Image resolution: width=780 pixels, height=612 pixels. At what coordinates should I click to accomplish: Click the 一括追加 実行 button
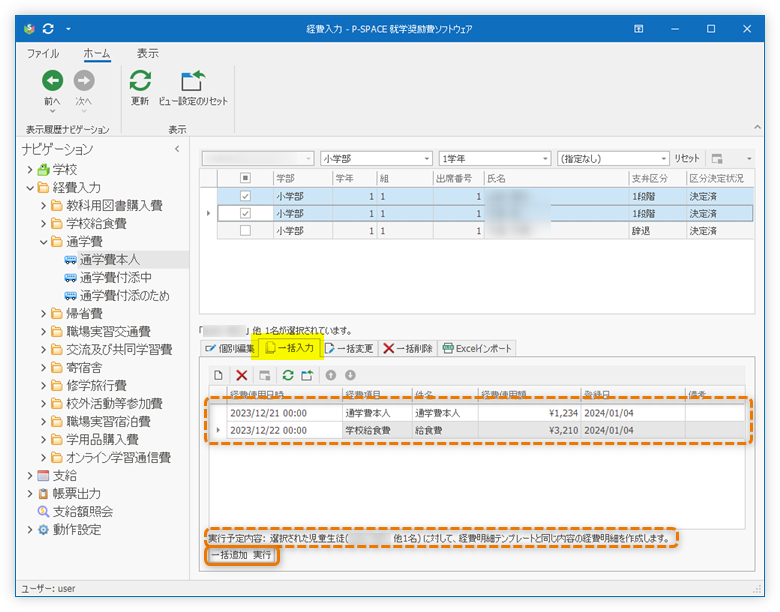[242, 555]
